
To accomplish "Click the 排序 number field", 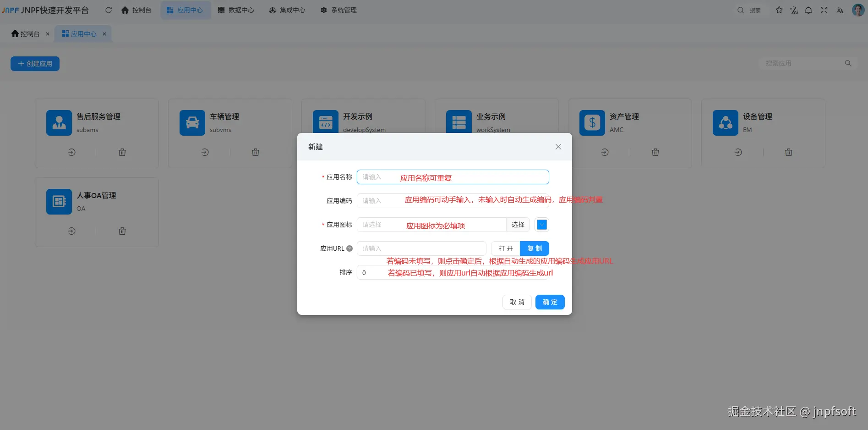I will (453, 272).
